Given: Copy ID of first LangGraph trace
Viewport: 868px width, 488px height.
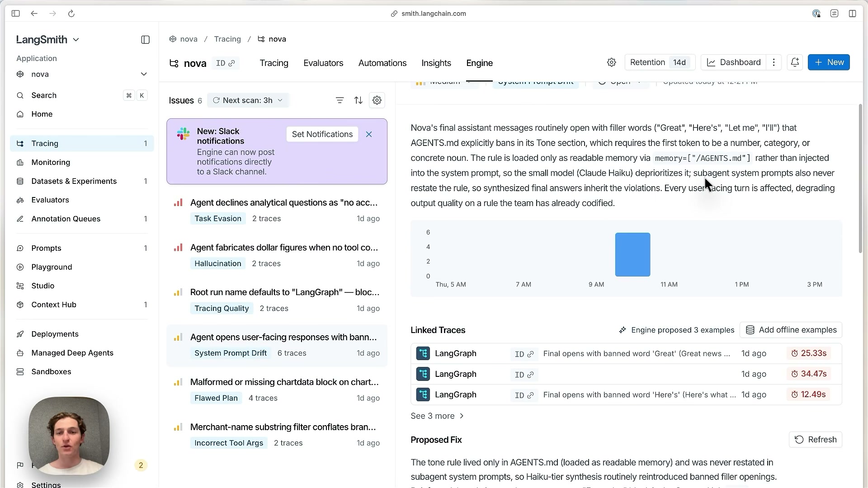Looking at the screenshot, I should pos(524,354).
